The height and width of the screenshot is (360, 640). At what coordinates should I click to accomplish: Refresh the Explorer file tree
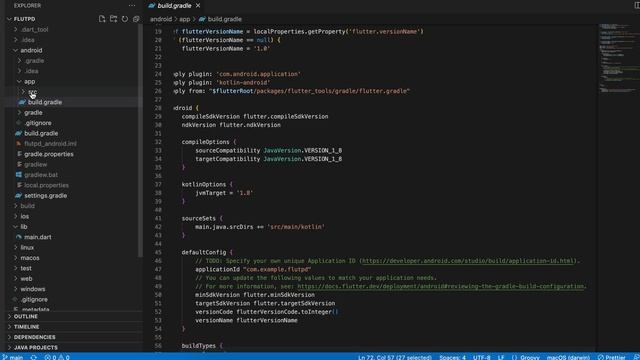124,19
